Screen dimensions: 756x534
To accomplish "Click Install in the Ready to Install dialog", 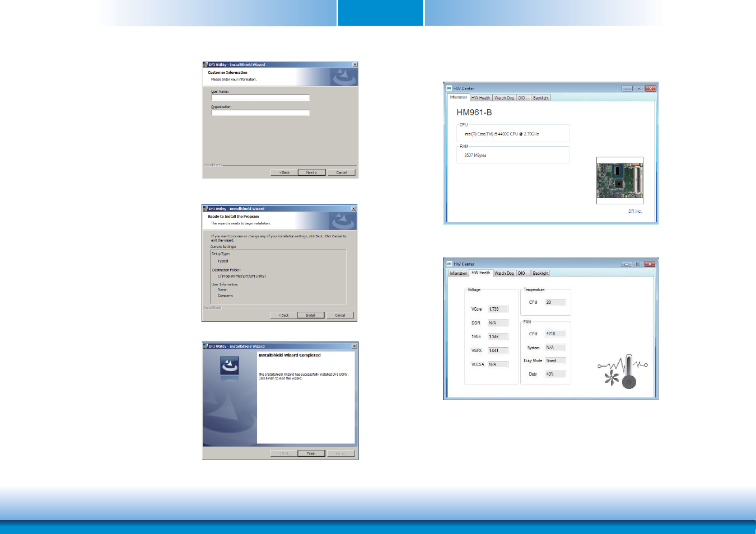I will click(x=311, y=315).
